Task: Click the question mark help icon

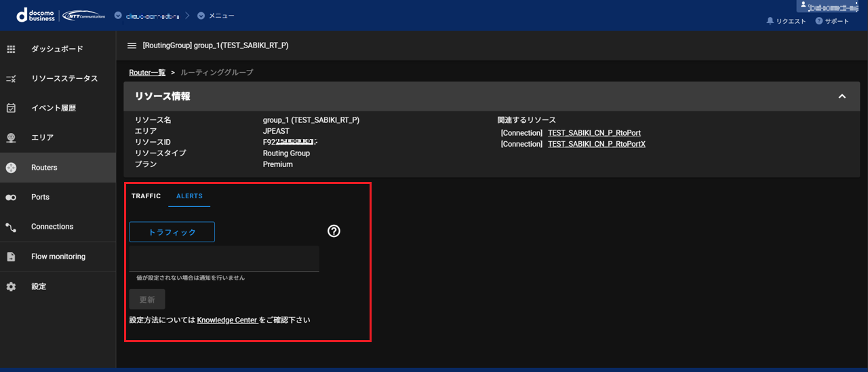Action: (x=334, y=231)
